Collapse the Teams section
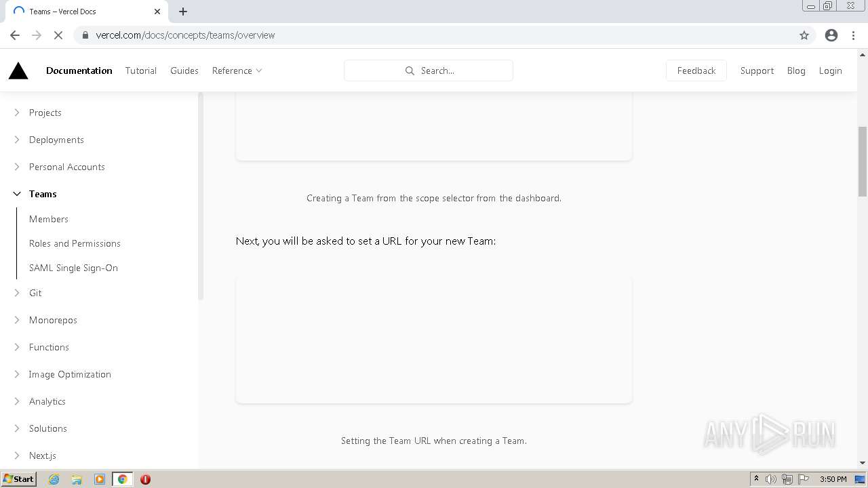The width and height of the screenshot is (868, 488). [17, 194]
